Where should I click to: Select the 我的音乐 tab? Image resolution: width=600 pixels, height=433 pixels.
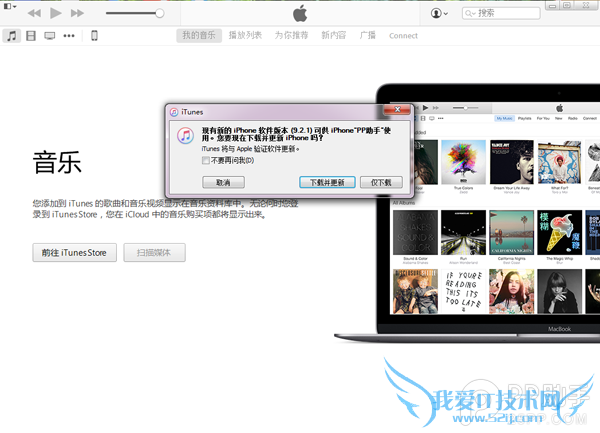(199, 36)
